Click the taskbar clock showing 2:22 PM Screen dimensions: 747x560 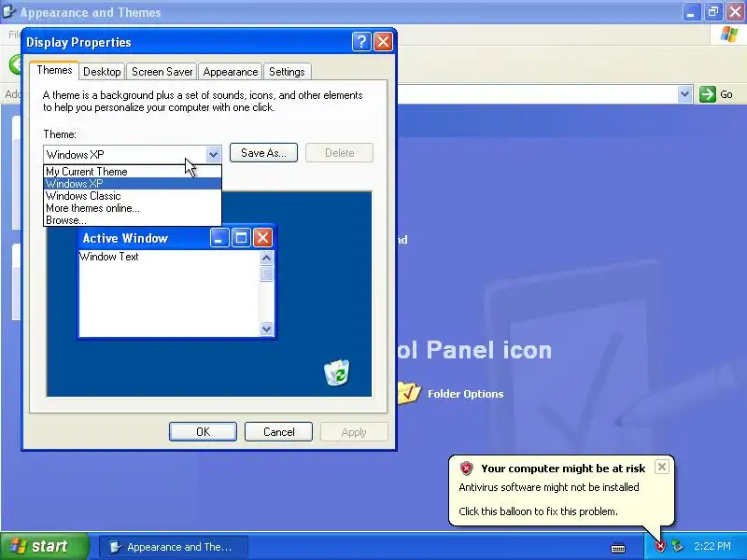coord(712,546)
